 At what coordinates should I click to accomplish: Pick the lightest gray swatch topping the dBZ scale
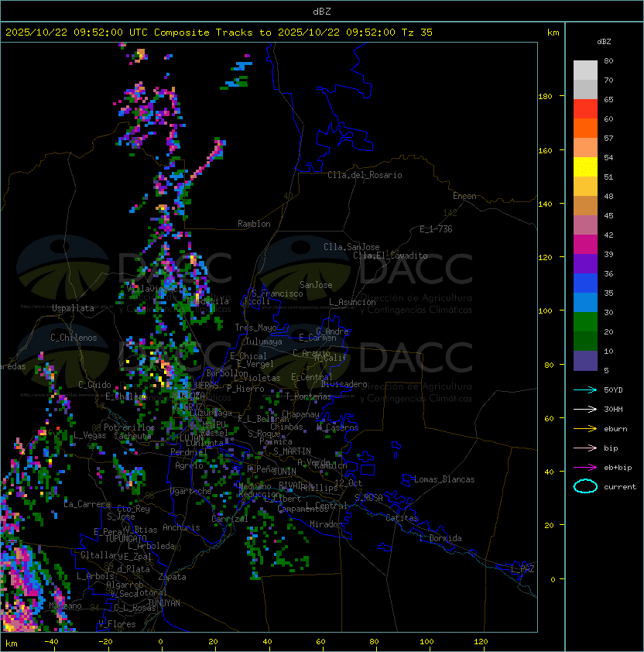click(x=585, y=70)
